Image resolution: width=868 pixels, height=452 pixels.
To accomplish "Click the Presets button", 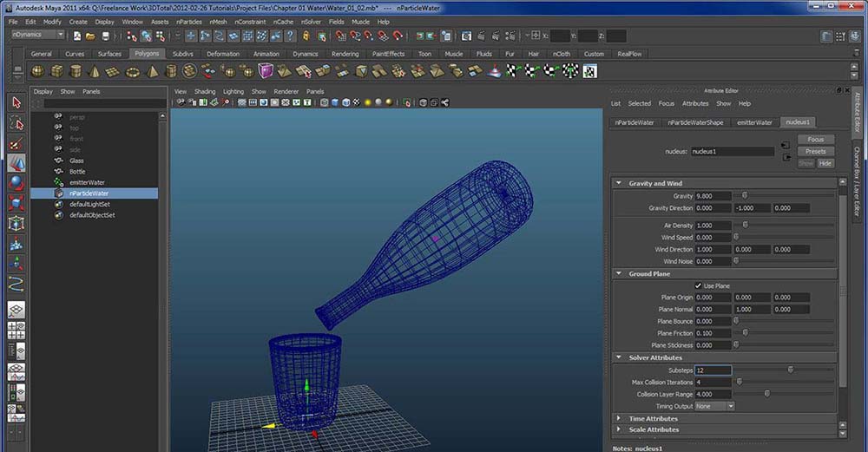I will [x=815, y=151].
